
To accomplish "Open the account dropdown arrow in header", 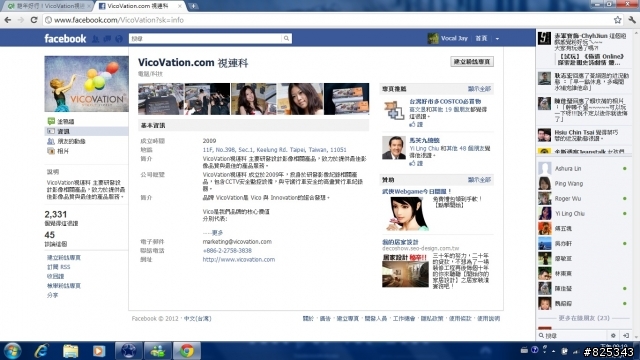I will [x=497, y=39].
